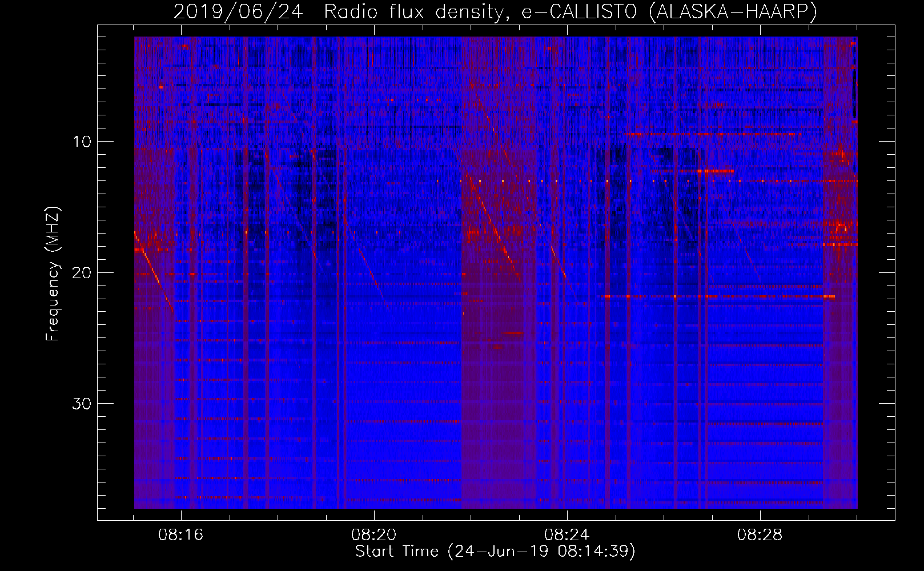This screenshot has width=924, height=571.
Task: Click the time tick label '08:24'
Action: 567,535
